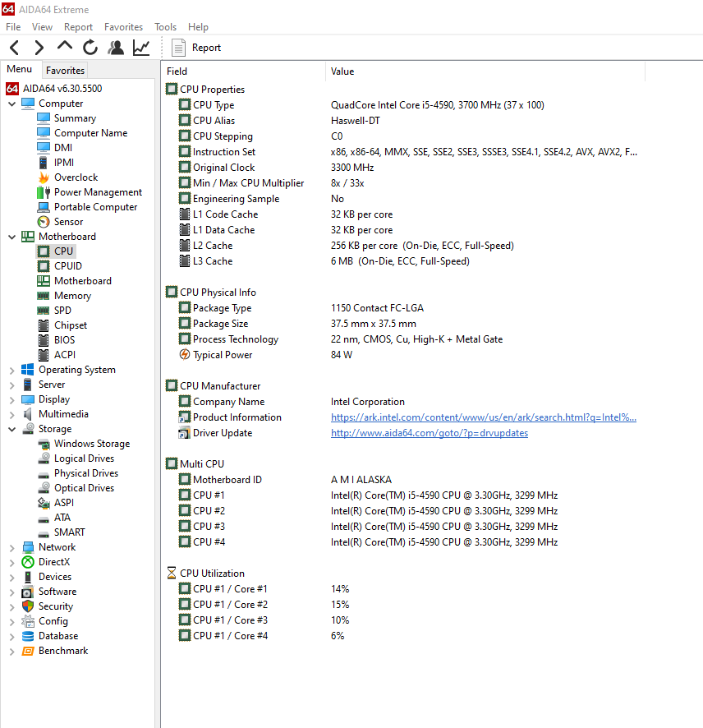Select the CPUID tree item
Screen dimensions: 703x728
click(x=67, y=266)
